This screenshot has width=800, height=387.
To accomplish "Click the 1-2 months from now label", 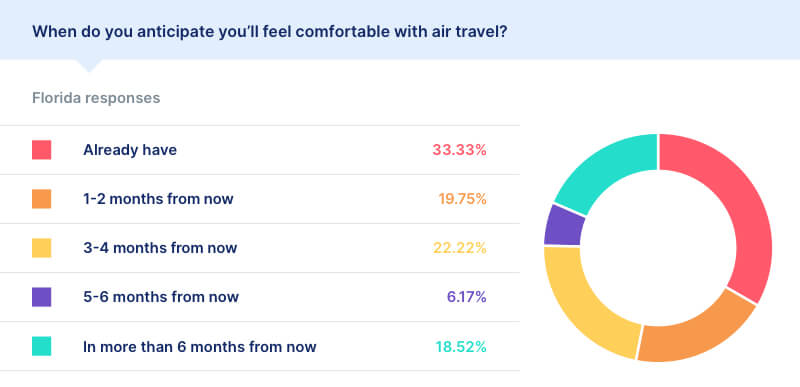I will coord(158,199).
